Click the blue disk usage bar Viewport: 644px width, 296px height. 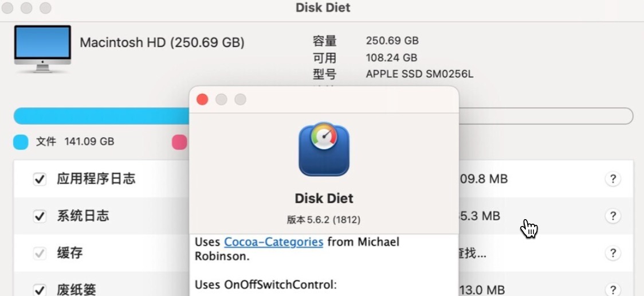point(101,116)
